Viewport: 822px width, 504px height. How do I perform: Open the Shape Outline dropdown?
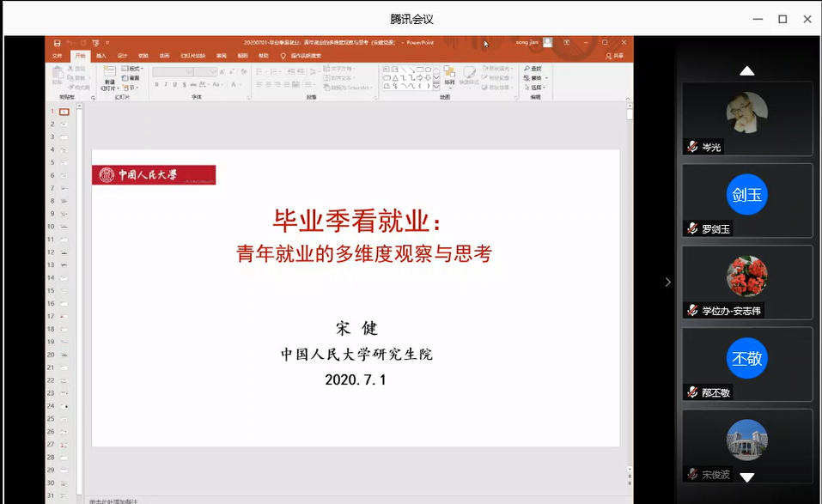(x=496, y=78)
